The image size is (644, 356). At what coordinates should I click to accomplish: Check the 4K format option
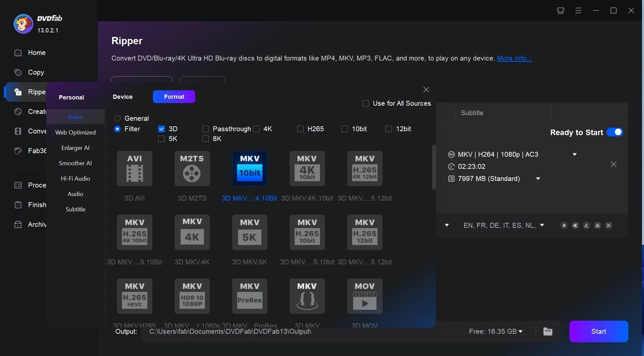click(x=257, y=129)
